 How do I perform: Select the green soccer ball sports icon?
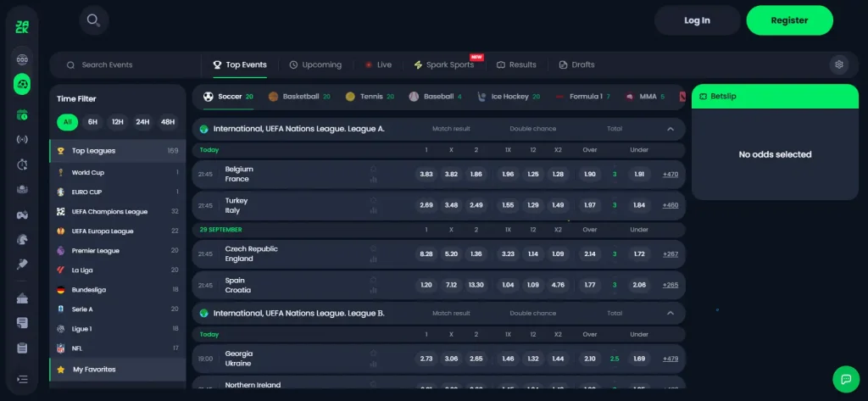coord(22,84)
